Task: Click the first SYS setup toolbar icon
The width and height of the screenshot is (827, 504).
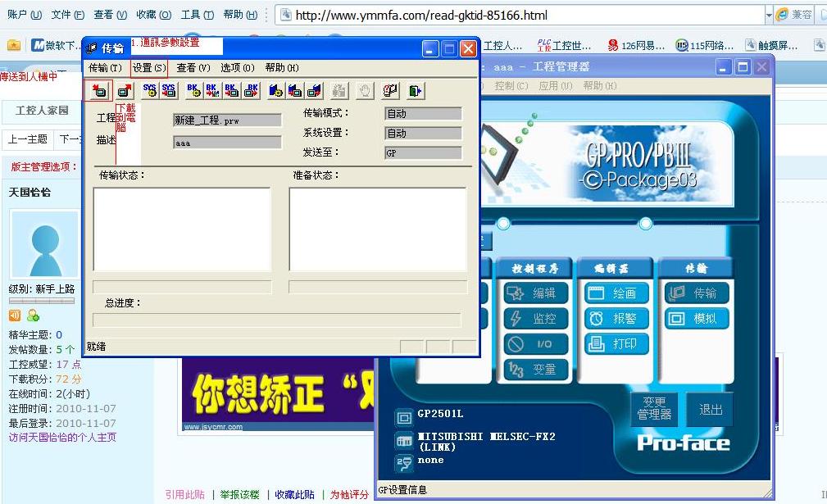Action: pos(149,90)
